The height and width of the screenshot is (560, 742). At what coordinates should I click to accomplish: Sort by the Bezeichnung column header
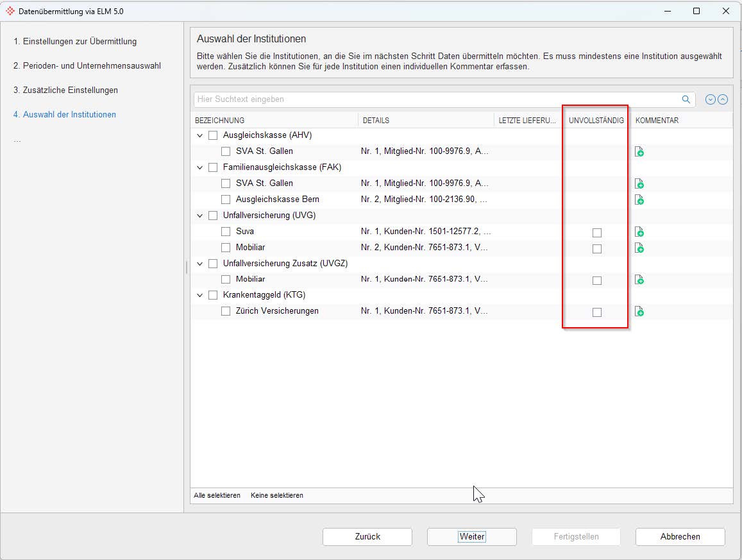point(220,120)
